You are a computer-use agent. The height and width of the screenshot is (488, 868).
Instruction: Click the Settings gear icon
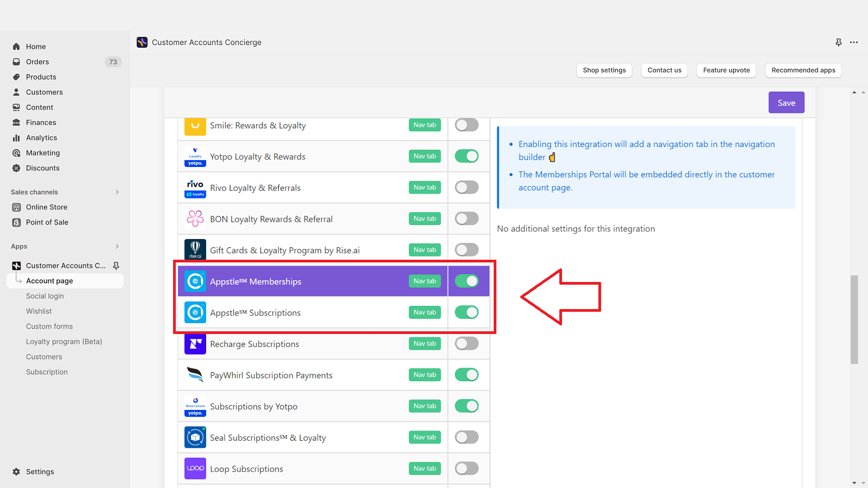click(x=16, y=472)
